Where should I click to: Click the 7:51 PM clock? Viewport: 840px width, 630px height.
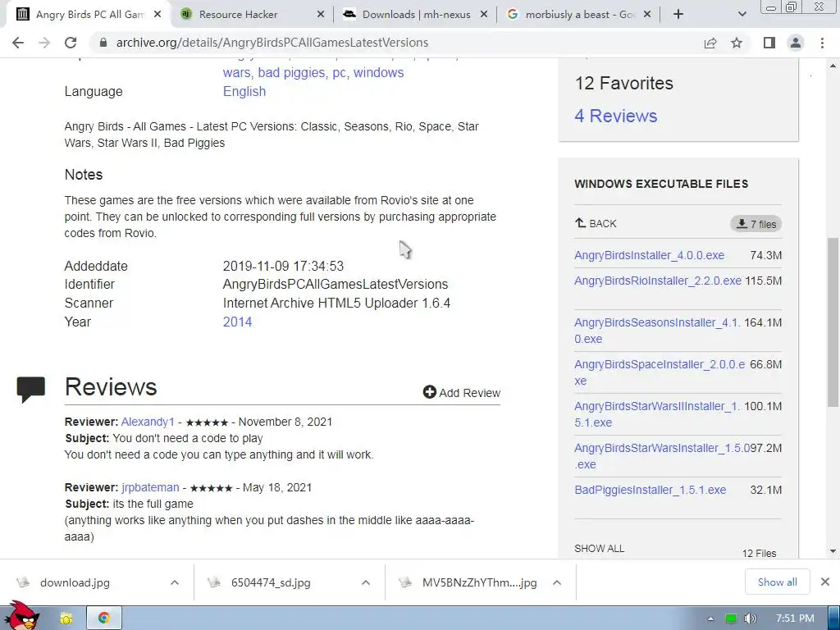[795, 619]
